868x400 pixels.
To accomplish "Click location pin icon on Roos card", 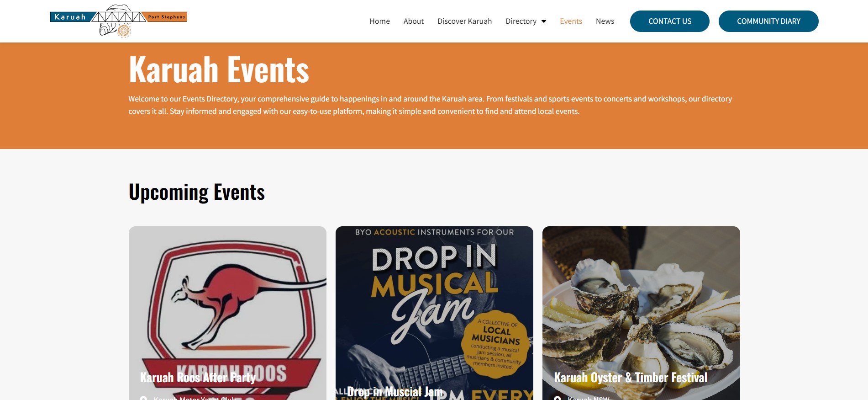I will pyautogui.click(x=143, y=398).
